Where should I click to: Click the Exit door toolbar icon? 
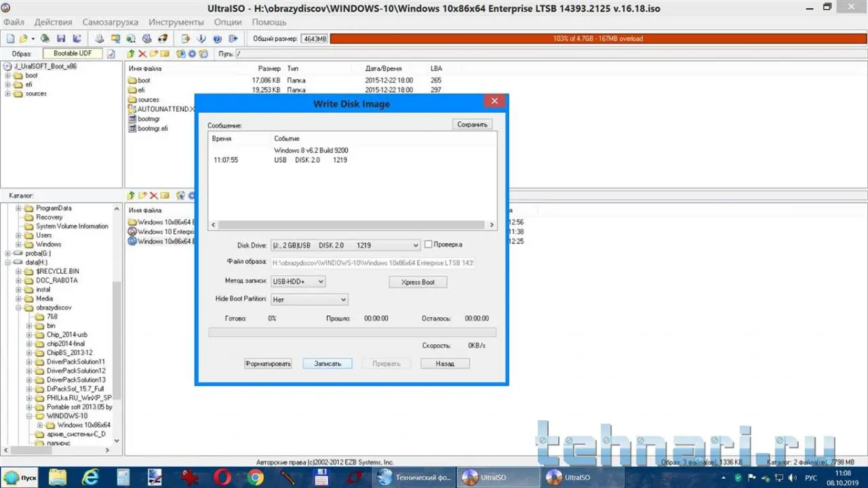click(x=234, y=39)
